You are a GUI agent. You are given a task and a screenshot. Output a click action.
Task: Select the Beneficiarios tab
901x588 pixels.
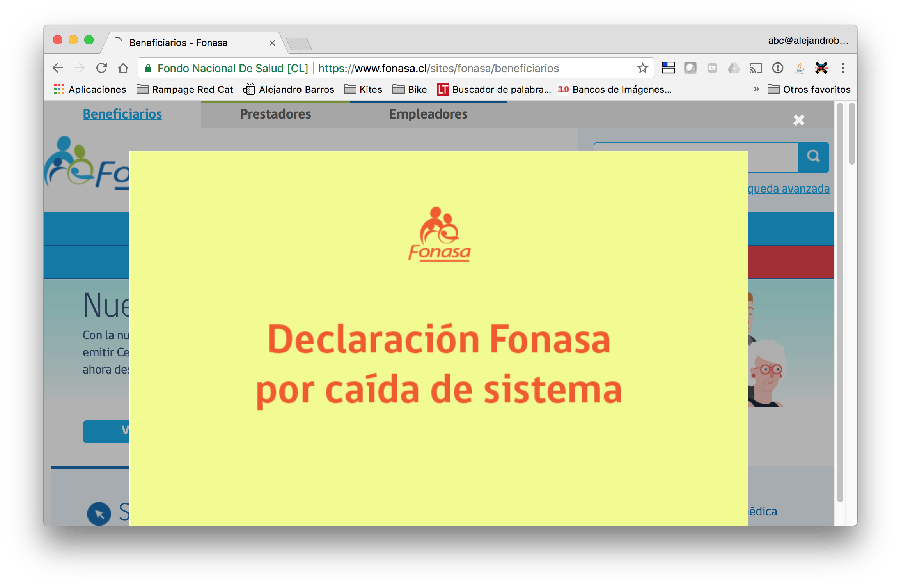122,114
